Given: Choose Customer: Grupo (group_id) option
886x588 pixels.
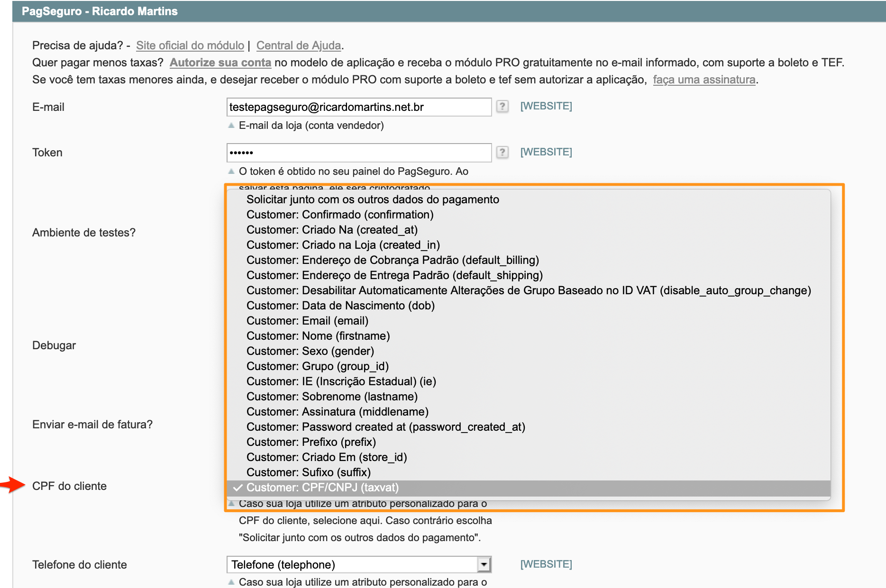Looking at the screenshot, I should tap(529, 366).
